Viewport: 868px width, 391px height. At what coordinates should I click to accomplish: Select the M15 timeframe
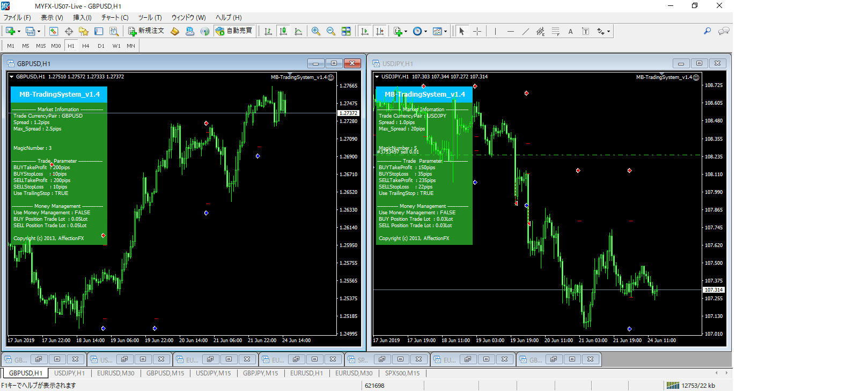pyautogui.click(x=41, y=46)
